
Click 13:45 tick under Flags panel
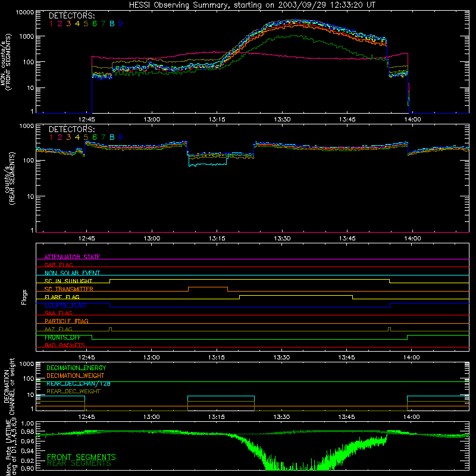click(x=347, y=358)
